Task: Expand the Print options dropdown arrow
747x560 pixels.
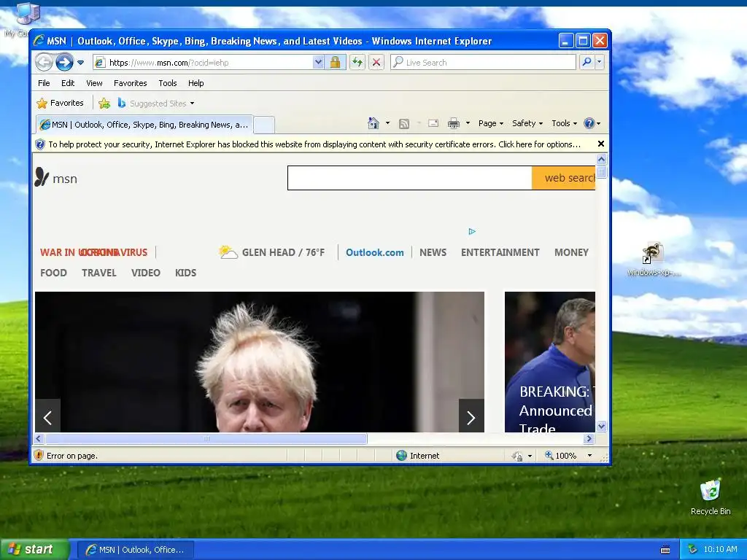Action: click(468, 123)
